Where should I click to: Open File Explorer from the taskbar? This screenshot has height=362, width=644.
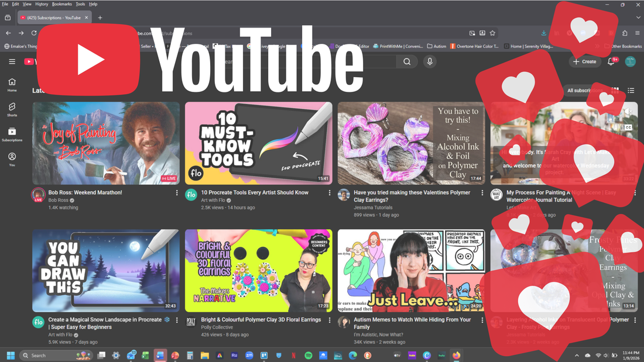tap(204, 356)
